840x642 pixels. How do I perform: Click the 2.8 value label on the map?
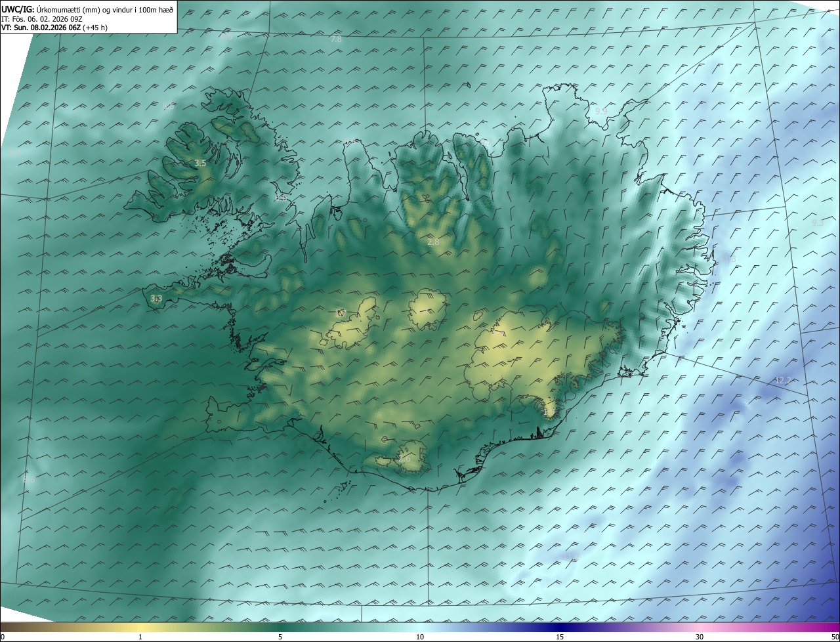tap(433, 242)
